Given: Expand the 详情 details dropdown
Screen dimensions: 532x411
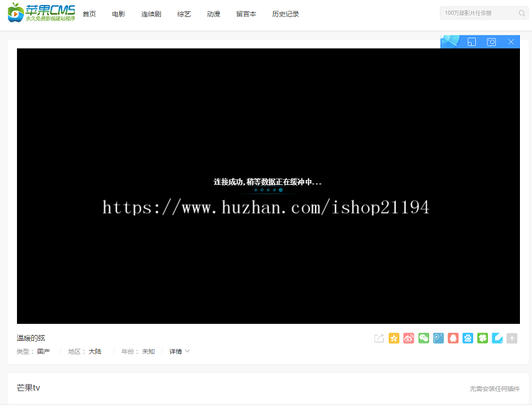Looking at the screenshot, I should (179, 351).
